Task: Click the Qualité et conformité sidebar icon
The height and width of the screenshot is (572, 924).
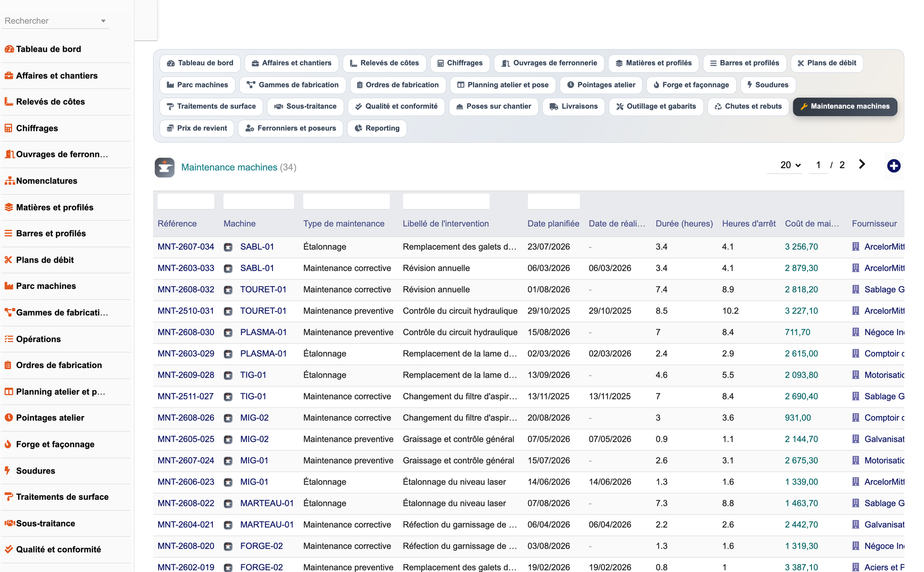Action: coord(9,549)
